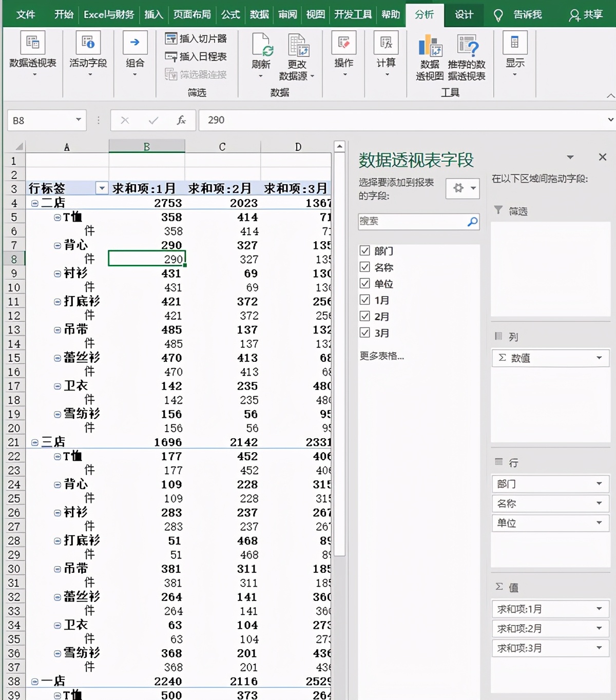Collapse the 一店 group in row 38

point(35,682)
